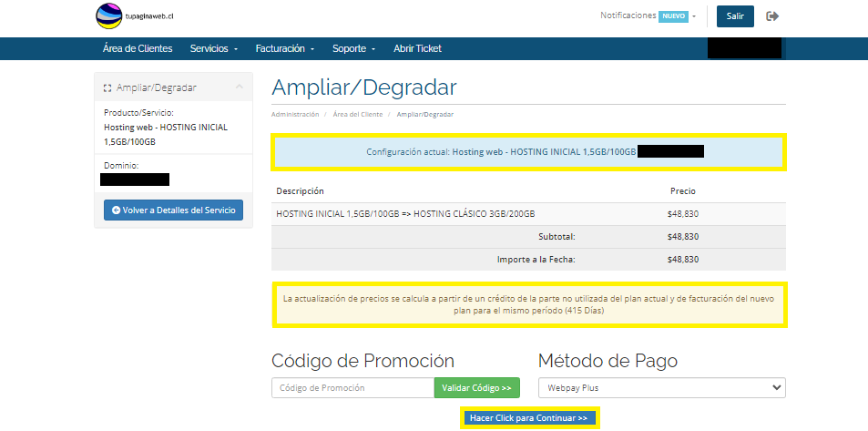Go to Área de Clientes in the navbar
Image resolution: width=868 pixels, height=431 pixels.
[x=138, y=48]
